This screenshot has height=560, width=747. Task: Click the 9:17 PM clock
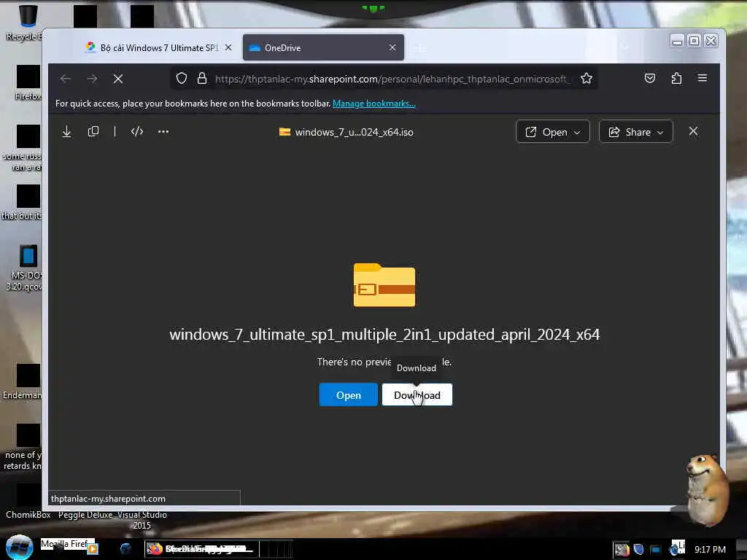[710, 550]
